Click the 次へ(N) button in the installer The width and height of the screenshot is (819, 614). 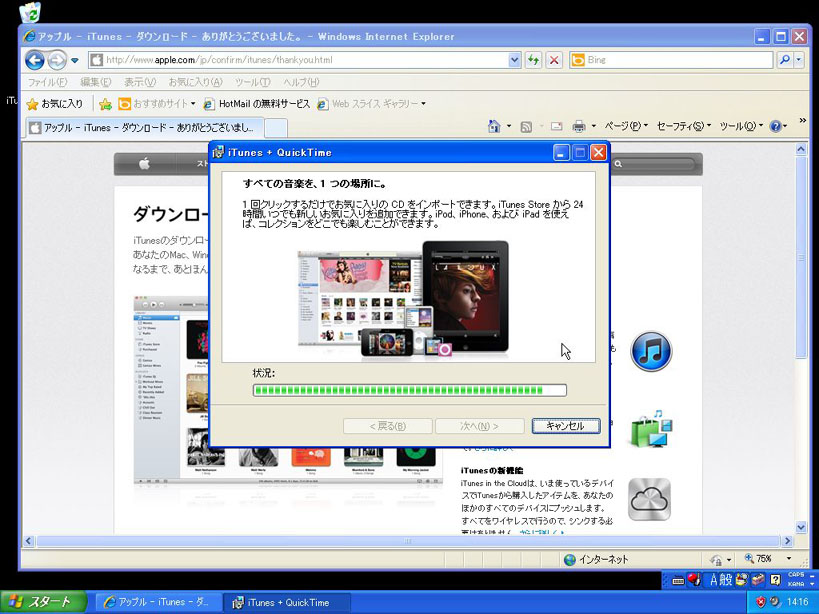point(479,426)
